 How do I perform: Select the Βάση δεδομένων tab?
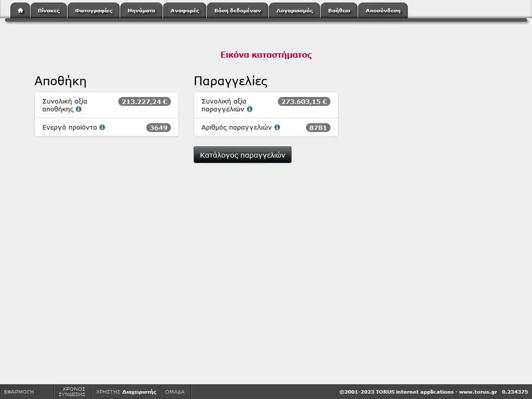(x=237, y=10)
